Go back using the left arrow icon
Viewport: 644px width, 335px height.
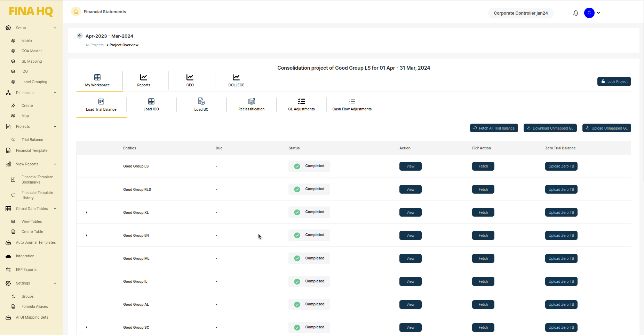[80, 36]
